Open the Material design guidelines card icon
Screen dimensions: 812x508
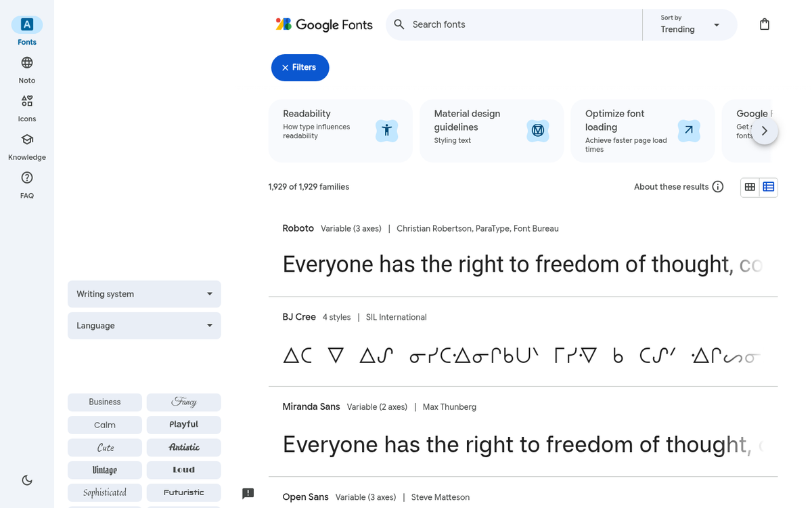click(538, 131)
